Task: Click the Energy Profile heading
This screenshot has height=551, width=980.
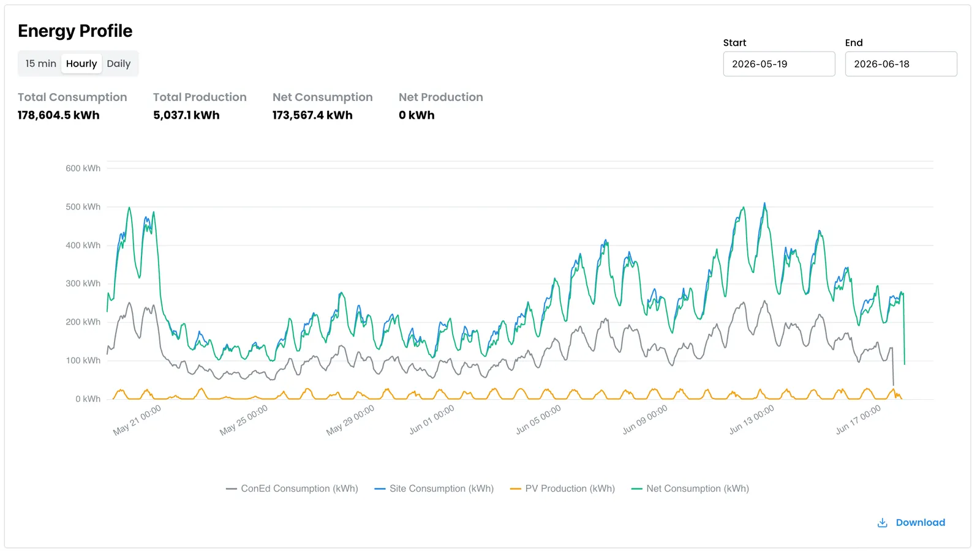Action: tap(75, 31)
